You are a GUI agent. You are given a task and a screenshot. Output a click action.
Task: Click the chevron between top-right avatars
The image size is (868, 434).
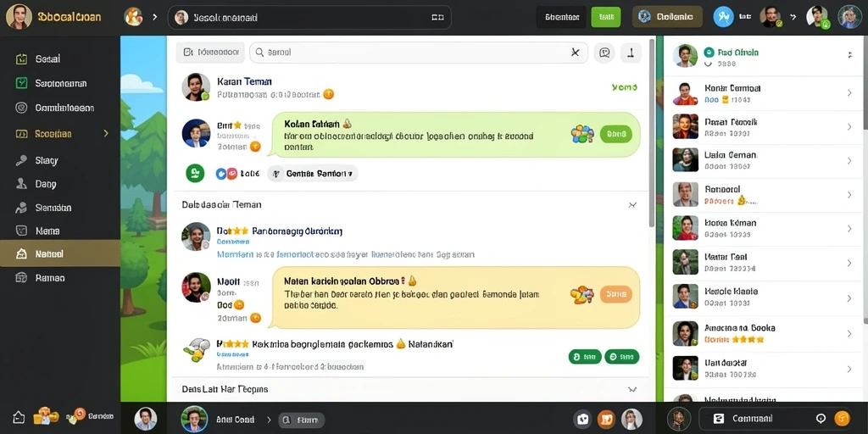(793, 17)
